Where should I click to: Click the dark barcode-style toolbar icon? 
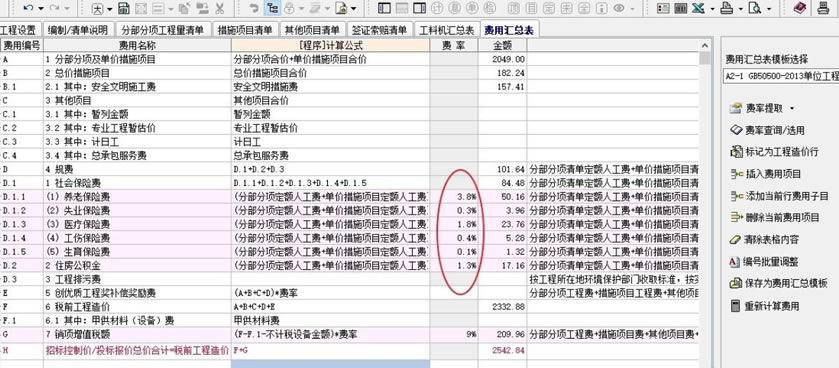(x=681, y=8)
